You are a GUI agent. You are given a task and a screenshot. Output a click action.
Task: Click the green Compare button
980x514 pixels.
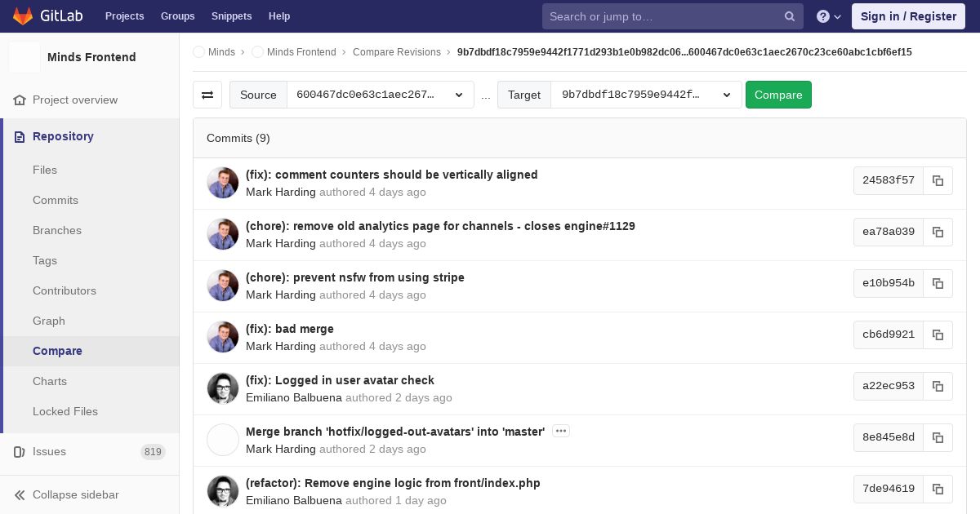coord(778,95)
